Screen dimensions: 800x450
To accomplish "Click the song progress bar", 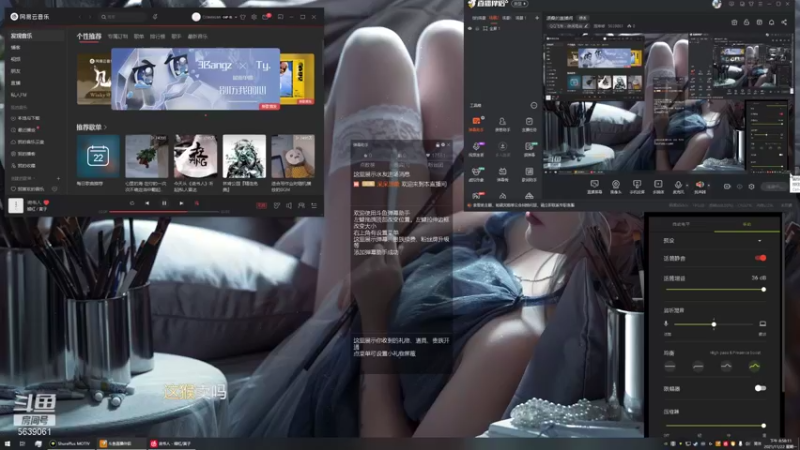I will click(x=164, y=211).
